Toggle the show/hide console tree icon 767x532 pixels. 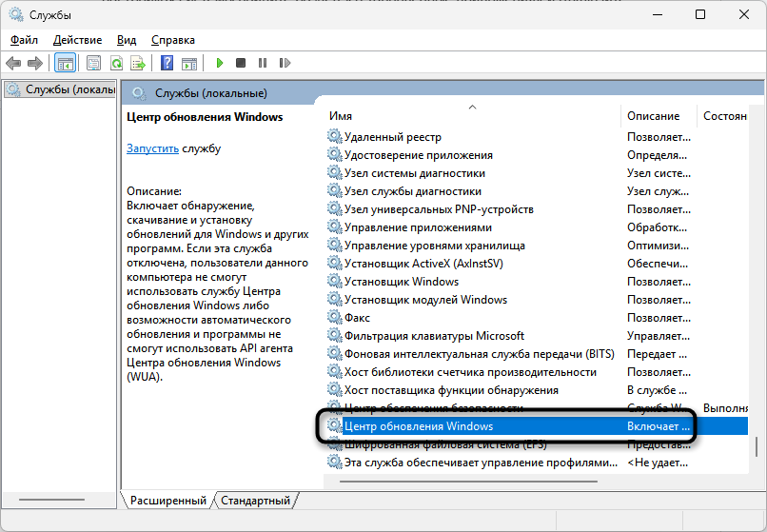(x=65, y=63)
